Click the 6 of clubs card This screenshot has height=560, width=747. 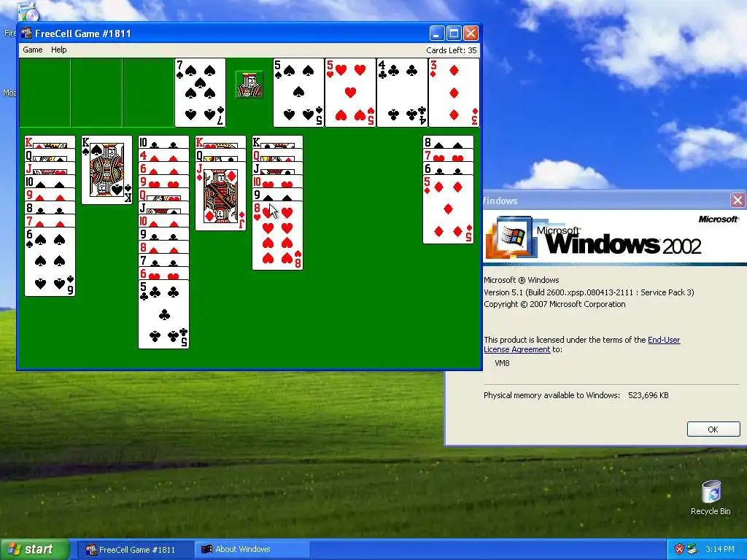pyautogui.click(x=449, y=168)
